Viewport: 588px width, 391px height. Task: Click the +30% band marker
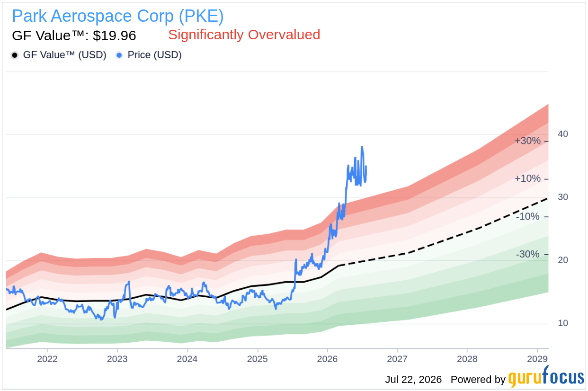click(528, 141)
